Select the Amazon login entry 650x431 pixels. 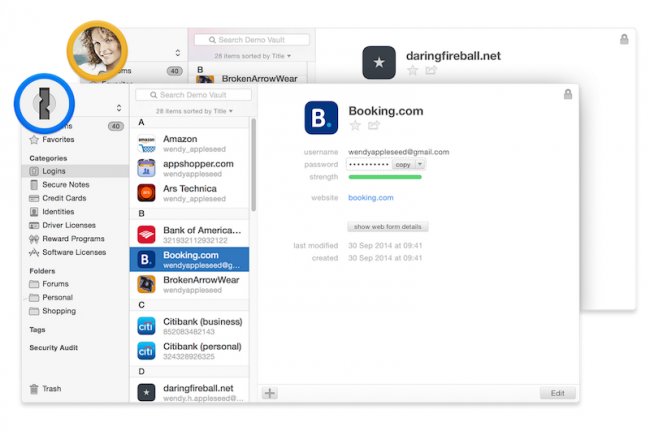click(x=190, y=144)
